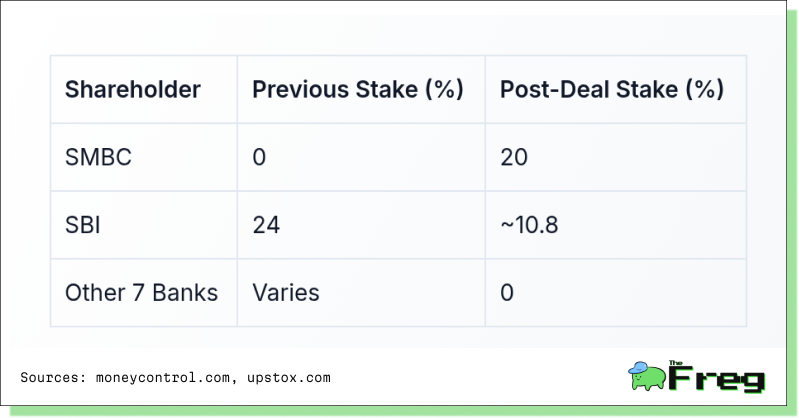Click SBI post-deal stake ~10.8
Viewport: 799px width, 418px height.
(x=529, y=225)
